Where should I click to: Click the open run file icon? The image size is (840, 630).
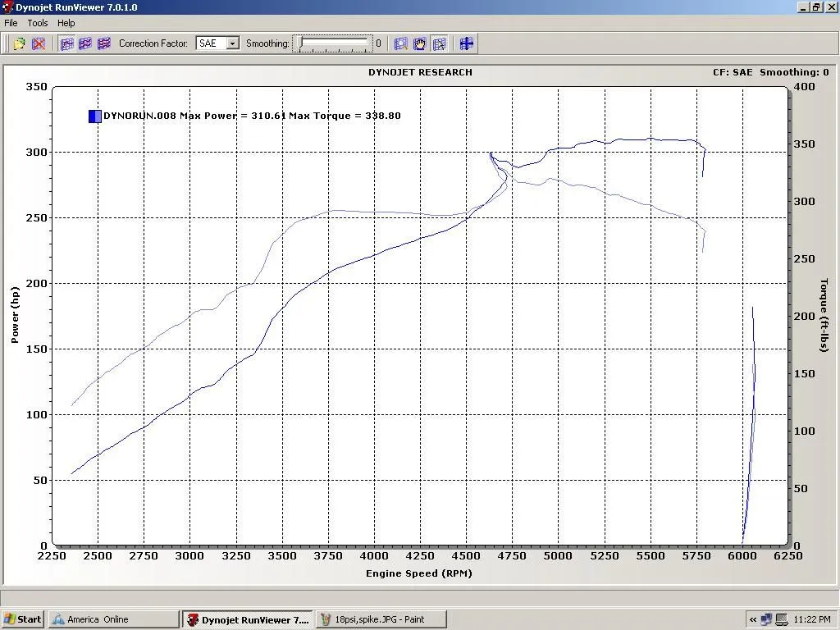coord(20,43)
